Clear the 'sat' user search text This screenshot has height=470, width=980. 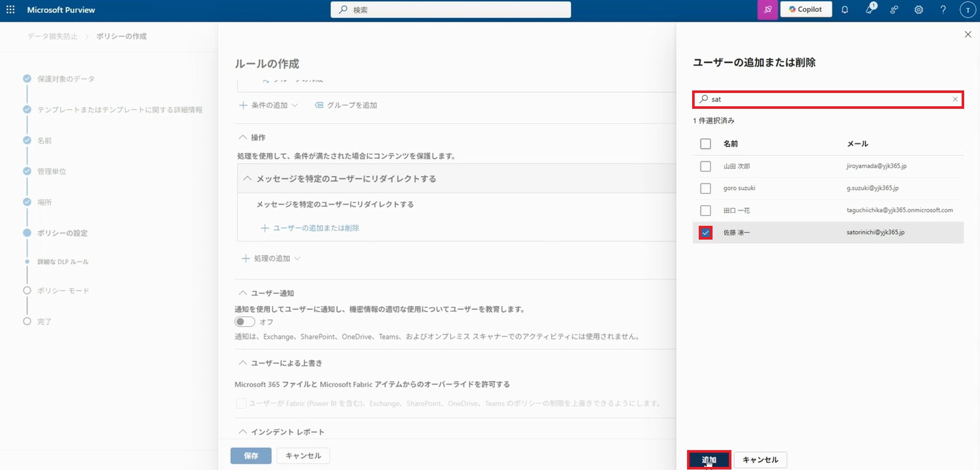pyautogui.click(x=955, y=99)
